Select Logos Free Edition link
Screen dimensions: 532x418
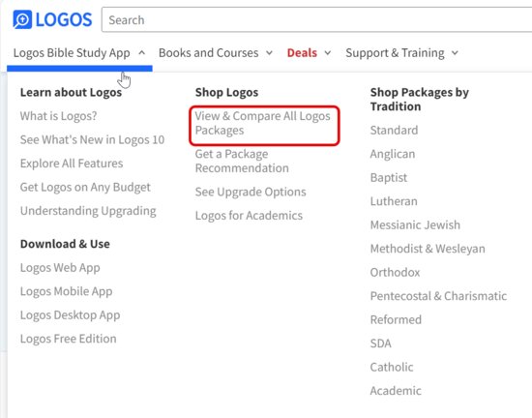click(x=69, y=339)
